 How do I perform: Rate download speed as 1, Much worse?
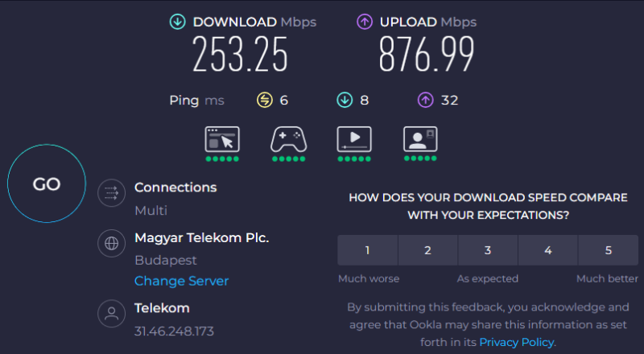(368, 250)
